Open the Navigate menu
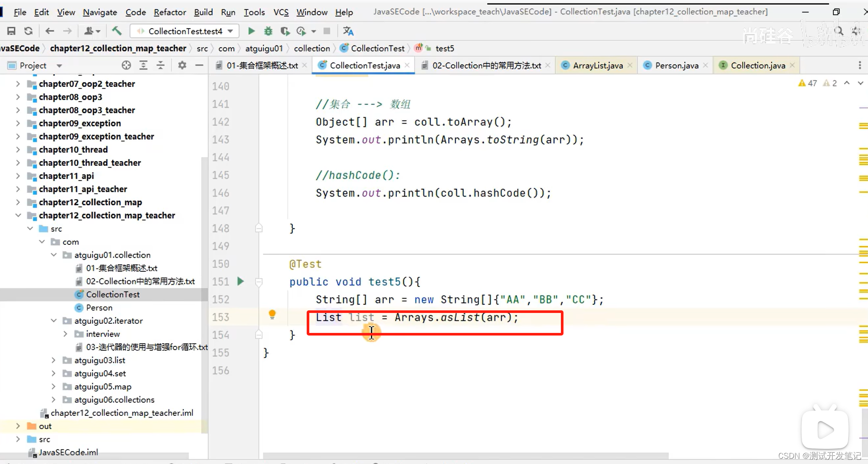The width and height of the screenshot is (868, 464). point(100,12)
